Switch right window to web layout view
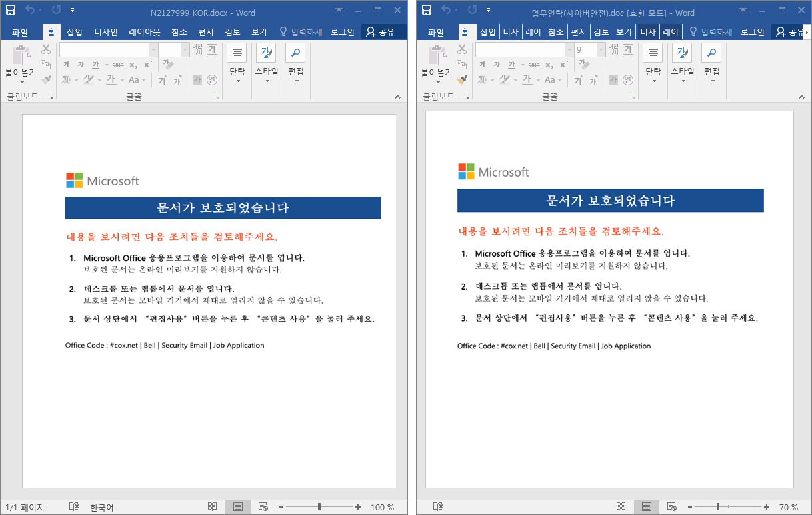Image resolution: width=812 pixels, height=515 pixels. pos(671,507)
